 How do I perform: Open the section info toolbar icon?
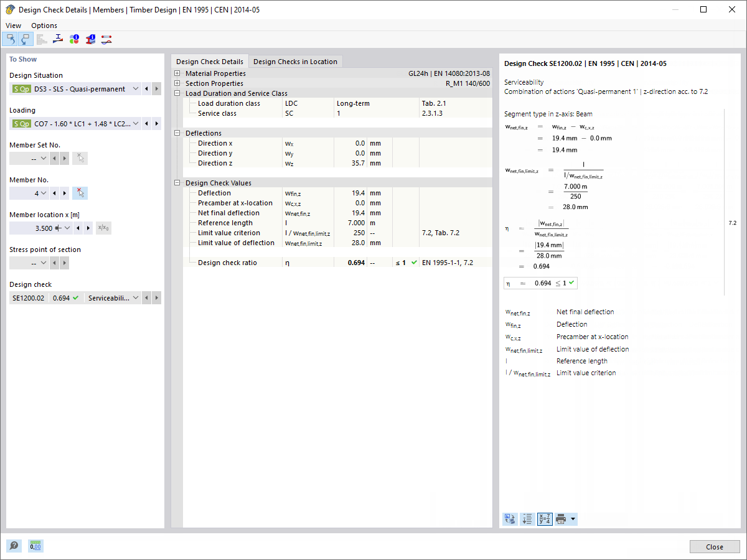[x=90, y=39]
